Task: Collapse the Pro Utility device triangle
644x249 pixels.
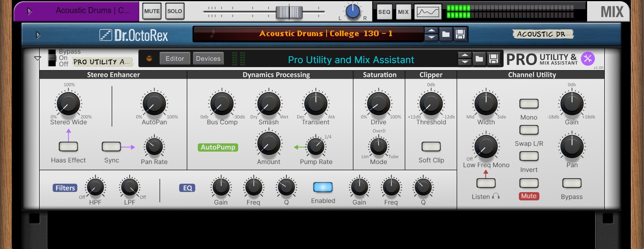Action: (x=38, y=58)
